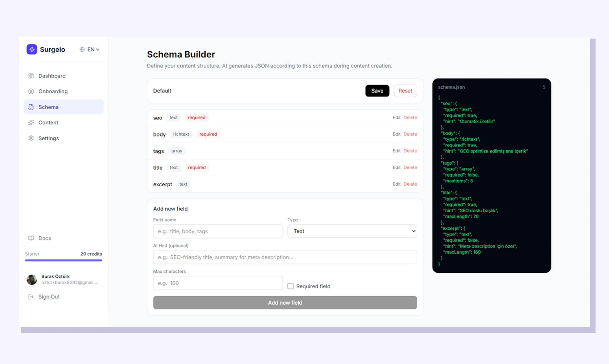This screenshot has width=609, height=364.
Task: Click Burak Öztürk's profile avatar
Action: (32, 280)
